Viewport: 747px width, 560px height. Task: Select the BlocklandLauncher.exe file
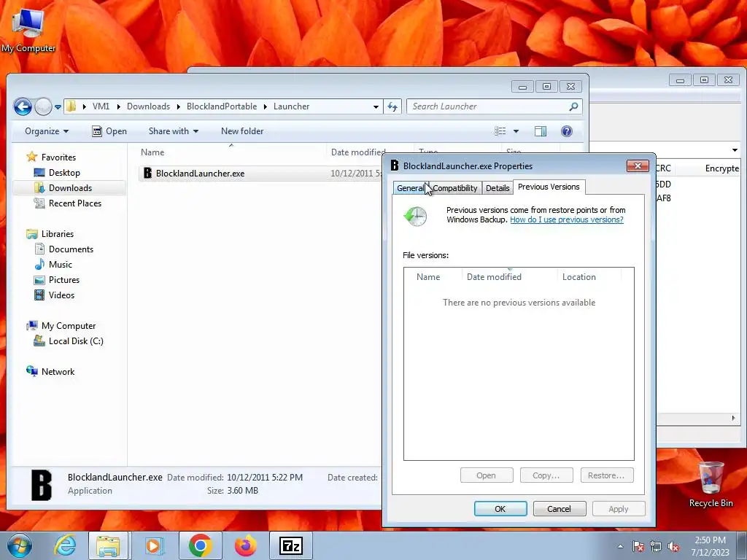(x=200, y=174)
